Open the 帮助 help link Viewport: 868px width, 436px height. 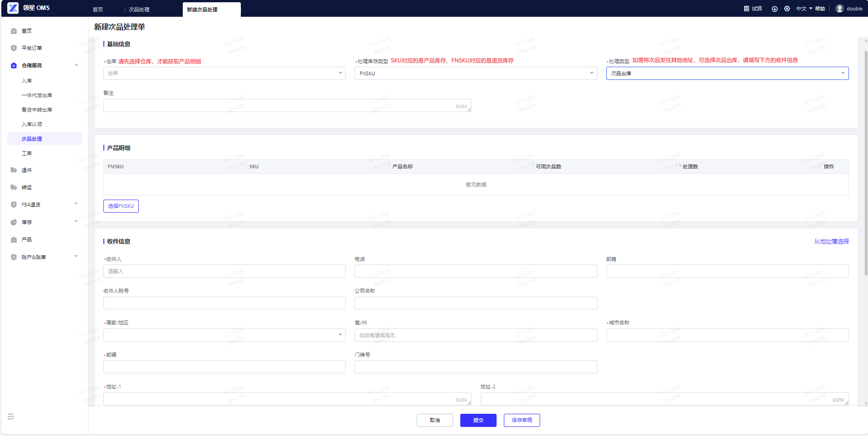pos(820,9)
